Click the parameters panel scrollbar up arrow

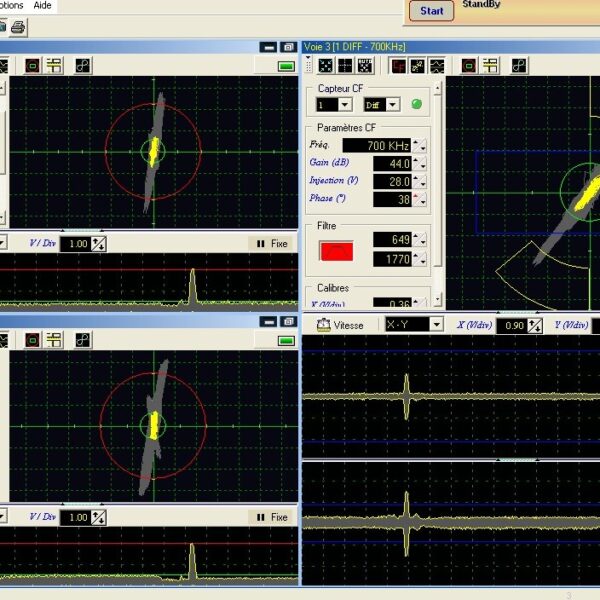(x=438, y=89)
